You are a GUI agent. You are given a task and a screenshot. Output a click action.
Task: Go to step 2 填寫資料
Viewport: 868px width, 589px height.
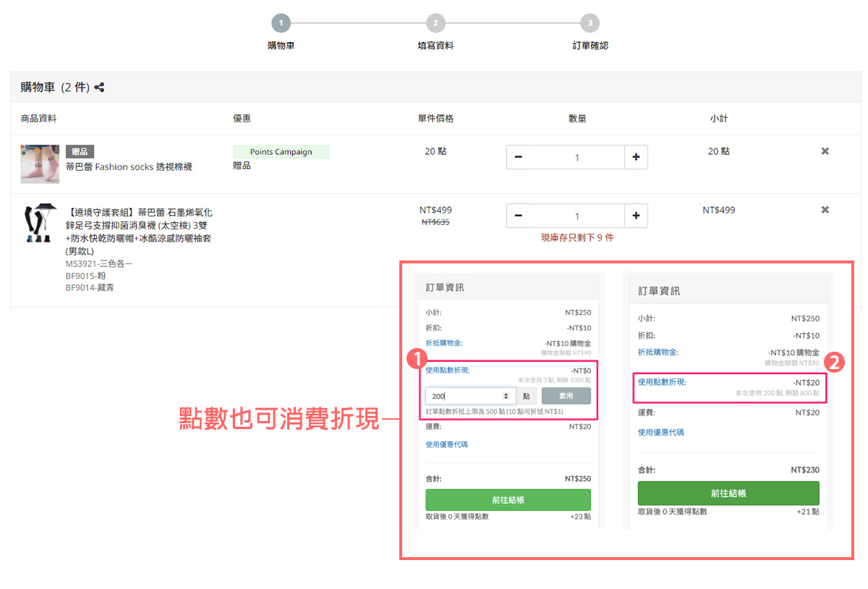(x=435, y=23)
